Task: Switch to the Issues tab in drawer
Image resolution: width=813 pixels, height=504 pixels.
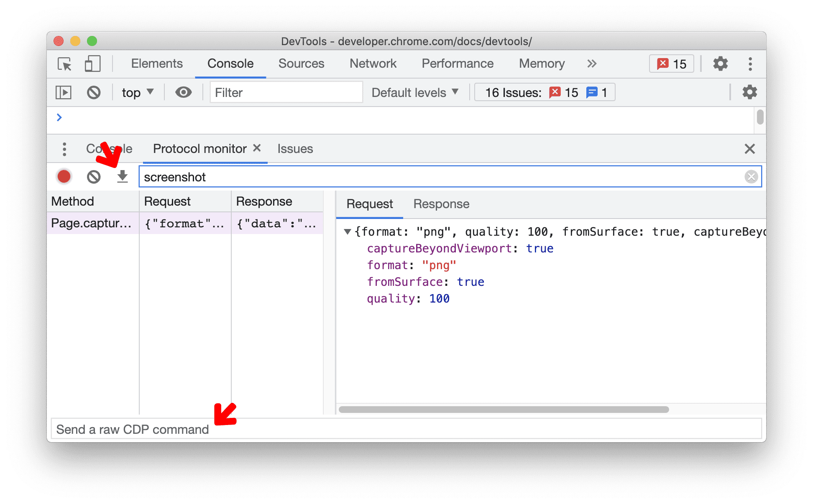Action: tap(294, 148)
